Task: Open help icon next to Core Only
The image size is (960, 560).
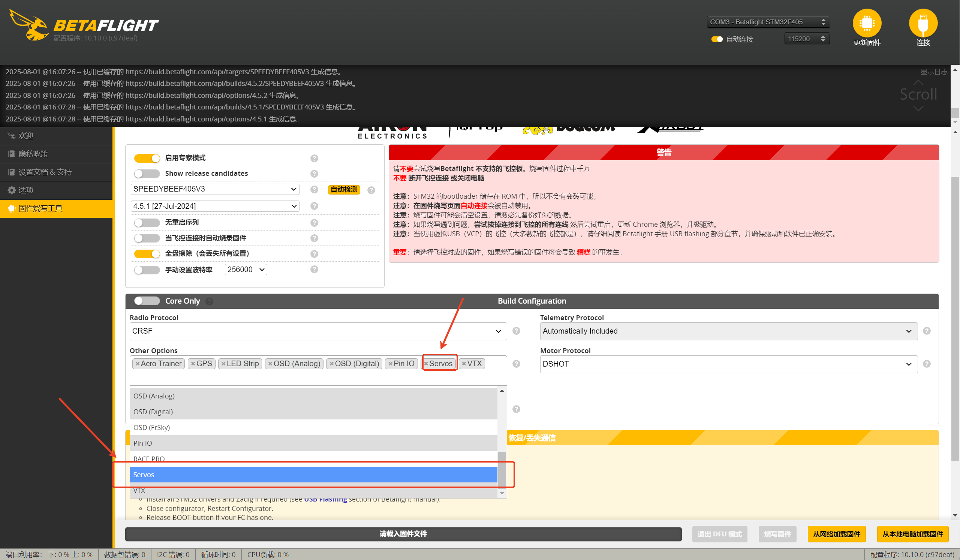Action: pos(209,301)
